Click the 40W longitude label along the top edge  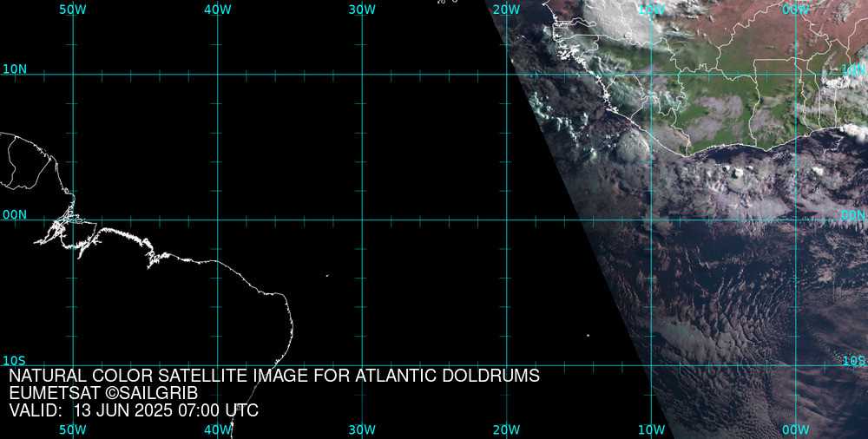[x=218, y=10]
